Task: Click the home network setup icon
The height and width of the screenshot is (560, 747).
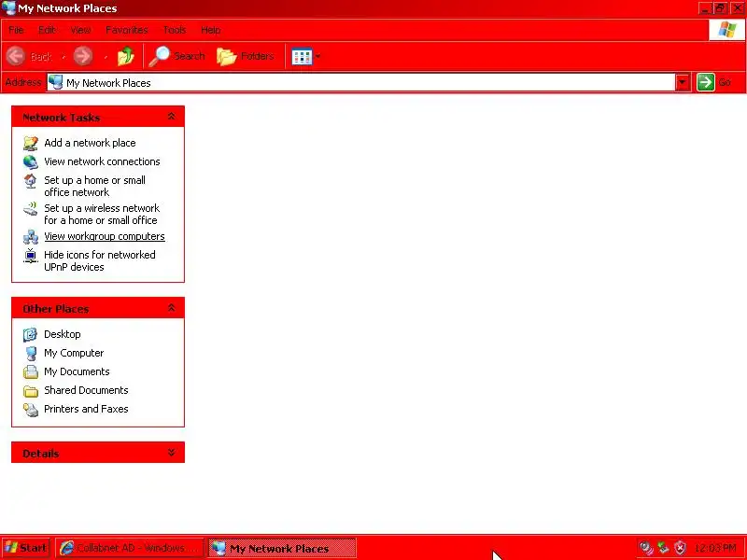Action: (31, 181)
